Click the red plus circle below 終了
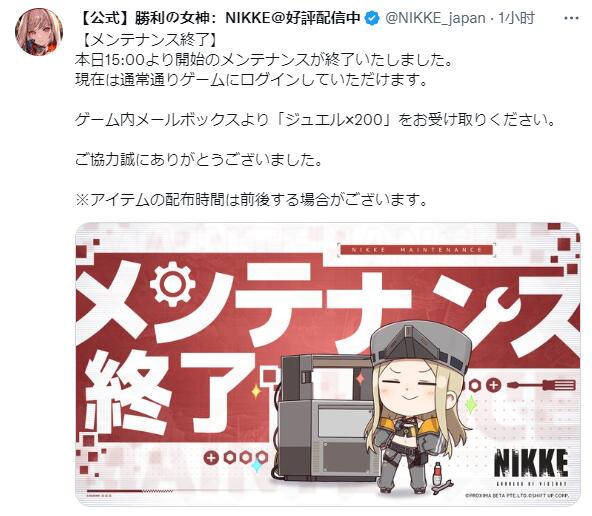592x516 pixels. [211, 458]
